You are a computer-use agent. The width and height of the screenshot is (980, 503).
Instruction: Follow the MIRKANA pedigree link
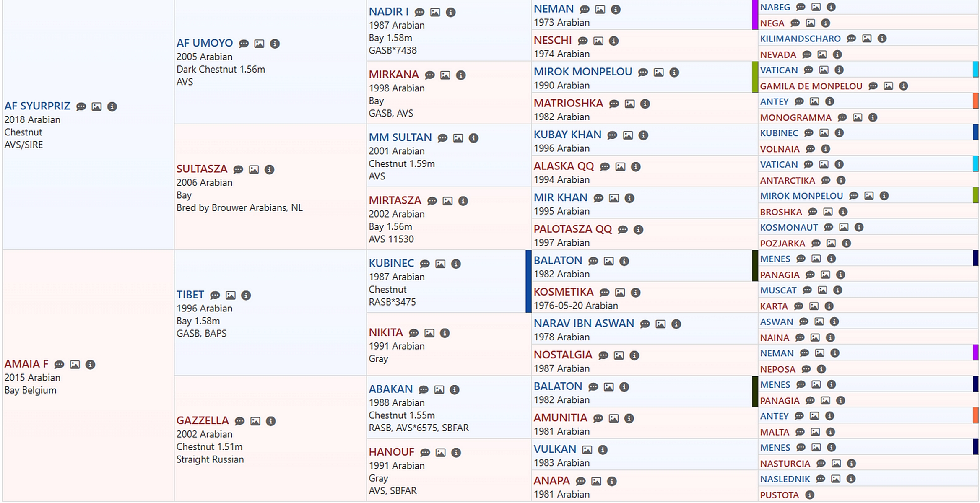(393, 75)
